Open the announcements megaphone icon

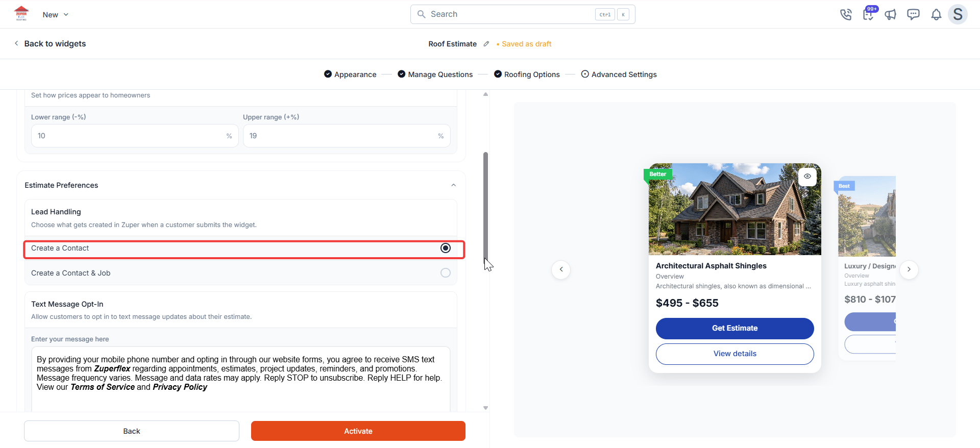tap(891, 14)
